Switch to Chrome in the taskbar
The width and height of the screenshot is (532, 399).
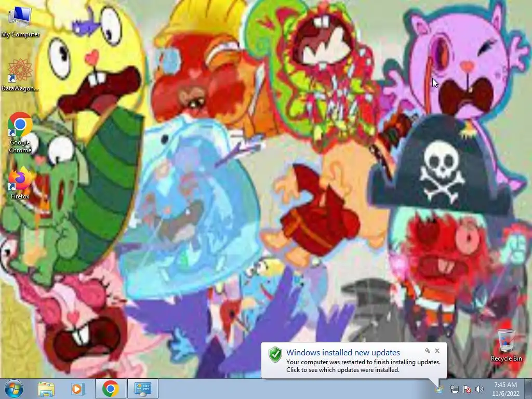tap(110, 389)
